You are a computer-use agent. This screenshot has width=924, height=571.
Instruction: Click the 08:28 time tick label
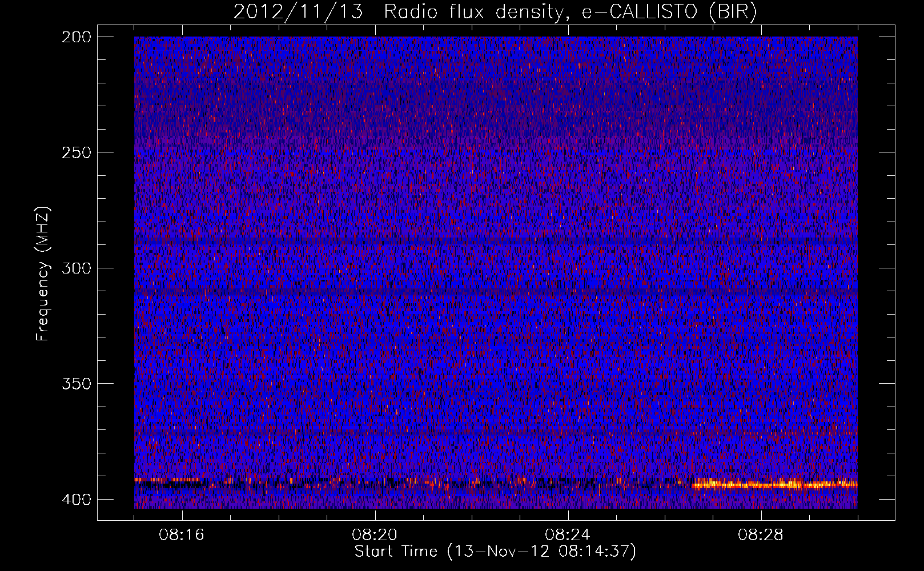[x=761, y=535]
